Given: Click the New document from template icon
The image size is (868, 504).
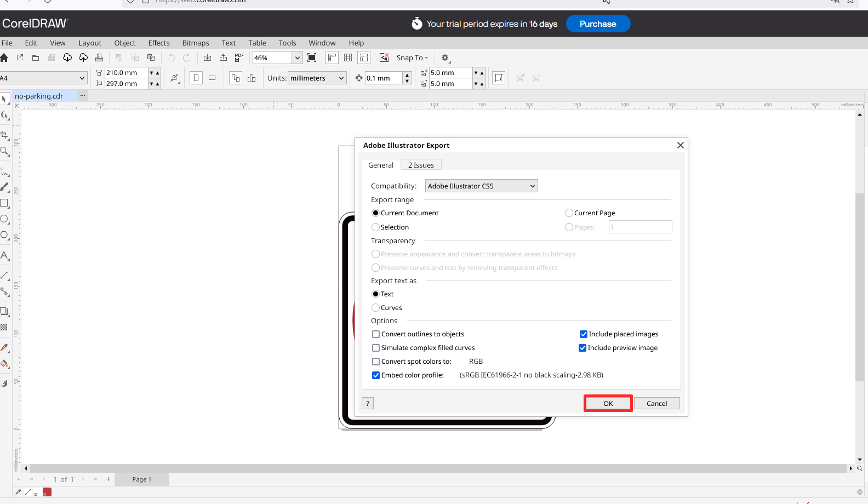Looking at the screenshot, I should tap(20, 58).
